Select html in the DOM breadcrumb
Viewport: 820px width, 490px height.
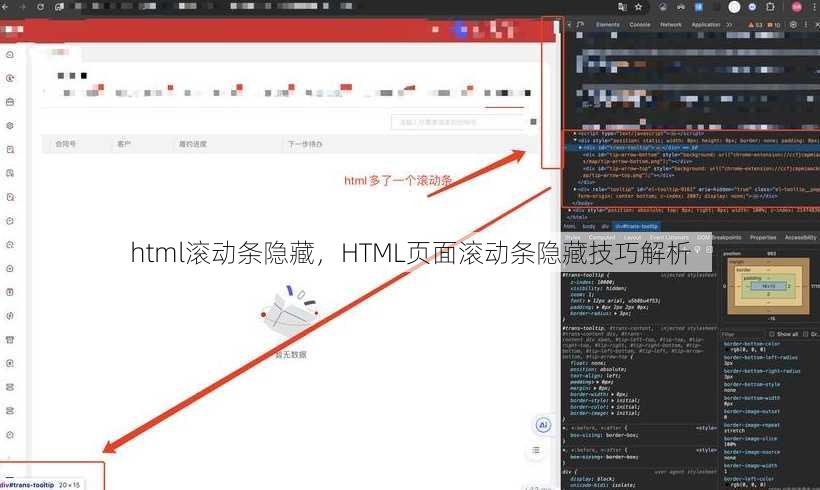pos(570,226)
